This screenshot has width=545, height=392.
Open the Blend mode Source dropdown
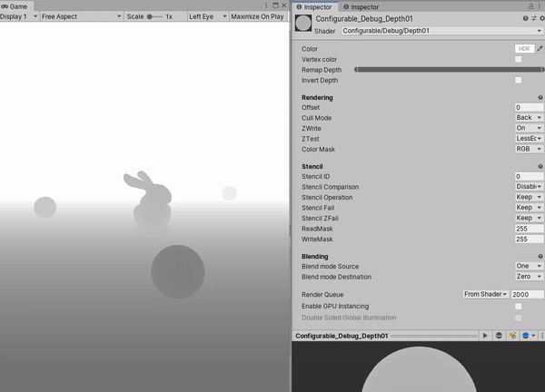tap(529, 266)
